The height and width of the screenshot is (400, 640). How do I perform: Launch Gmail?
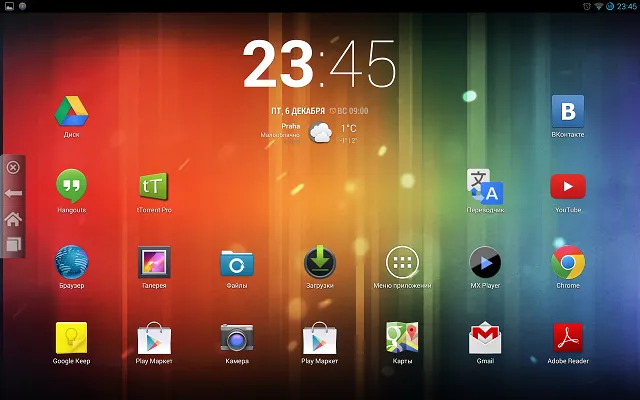point(485,338)
